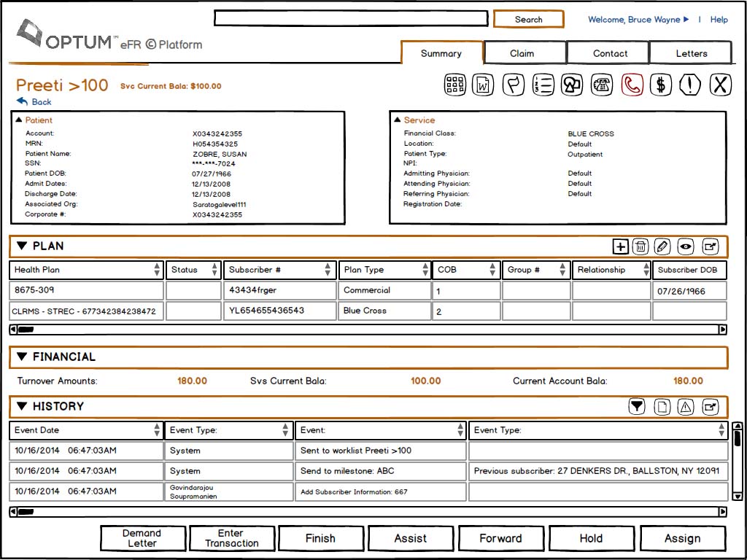Click the dollar sign icon

pyautogui.click(x=661, y=85)
